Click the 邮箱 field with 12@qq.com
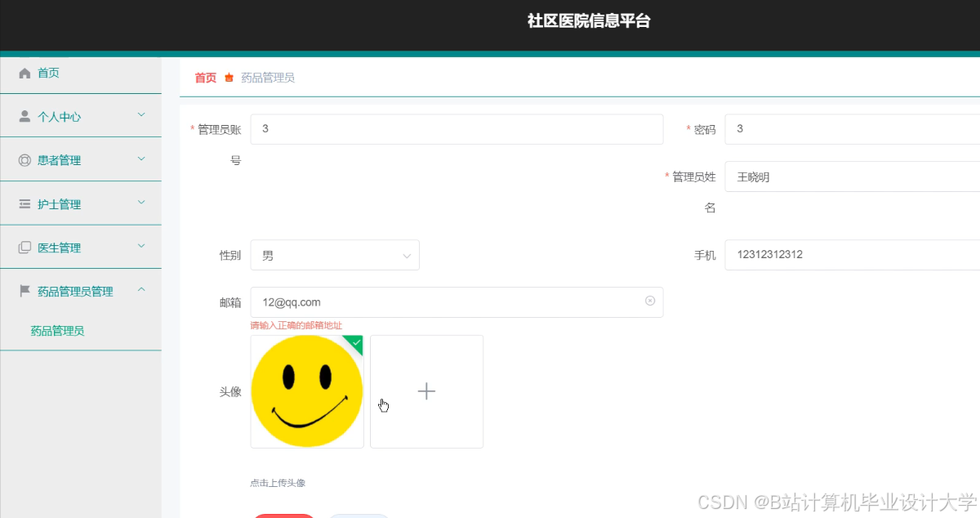This screenshot has width=980, height=518. 457,302
